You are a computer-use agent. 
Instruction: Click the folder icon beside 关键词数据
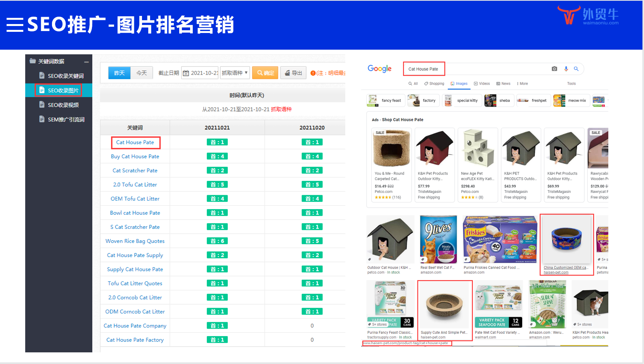pyautogui.click(x=33, y=61)
